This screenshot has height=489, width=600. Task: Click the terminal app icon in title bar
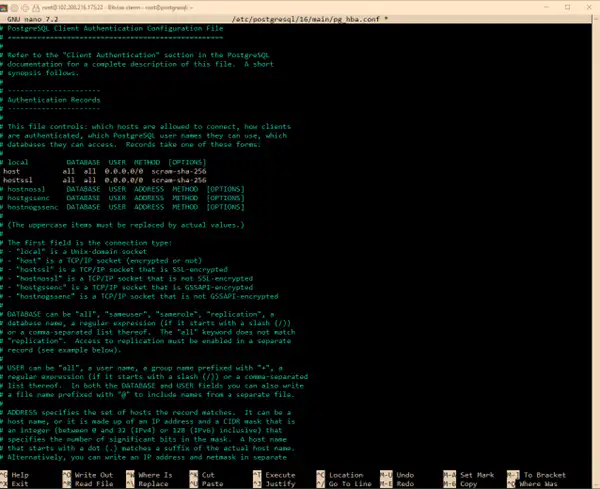[6, 5]
